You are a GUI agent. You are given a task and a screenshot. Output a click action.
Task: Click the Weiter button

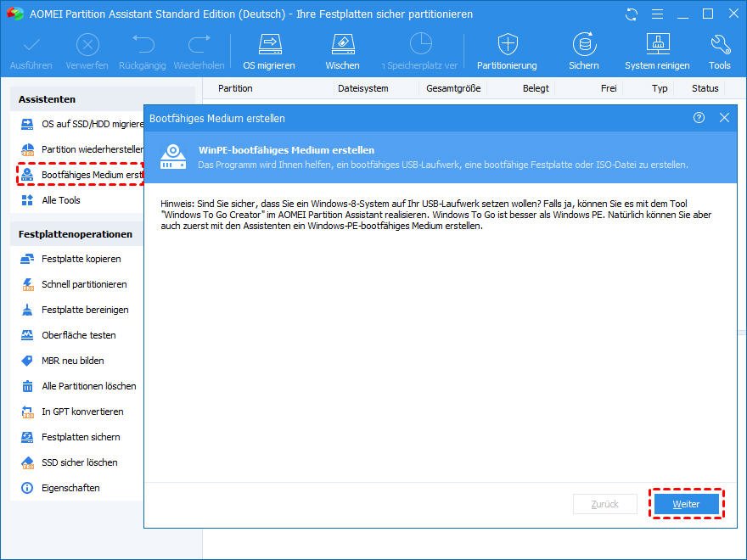(x=687, y=504)
